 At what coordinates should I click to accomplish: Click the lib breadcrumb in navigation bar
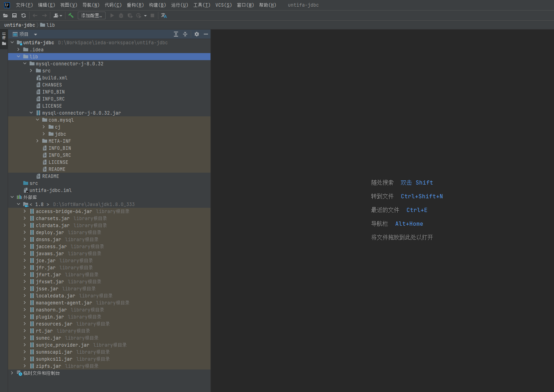click(48, 25)
